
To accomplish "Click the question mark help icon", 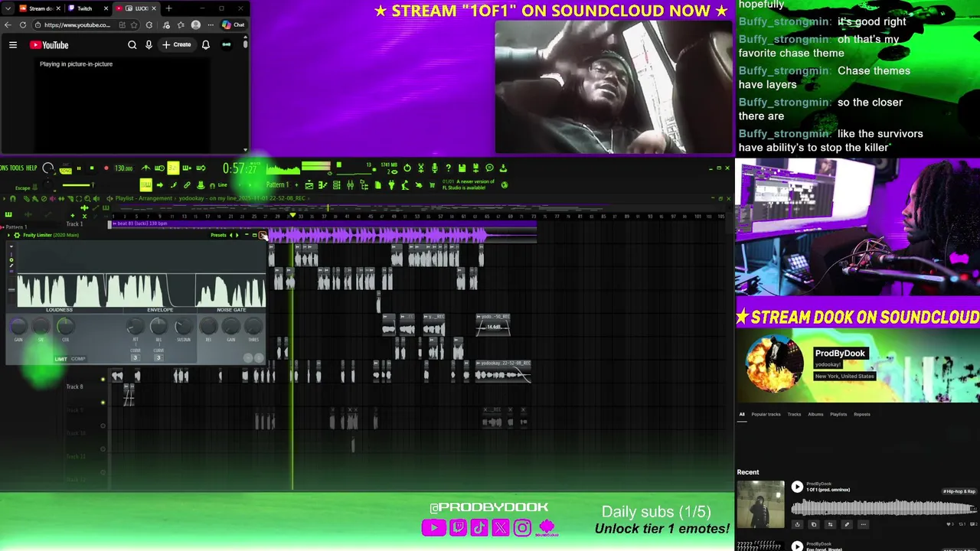I will coord(449,168).
